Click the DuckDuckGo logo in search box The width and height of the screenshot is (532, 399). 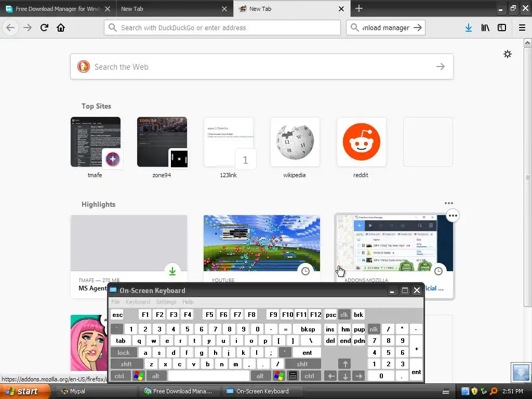click(84, 66)
